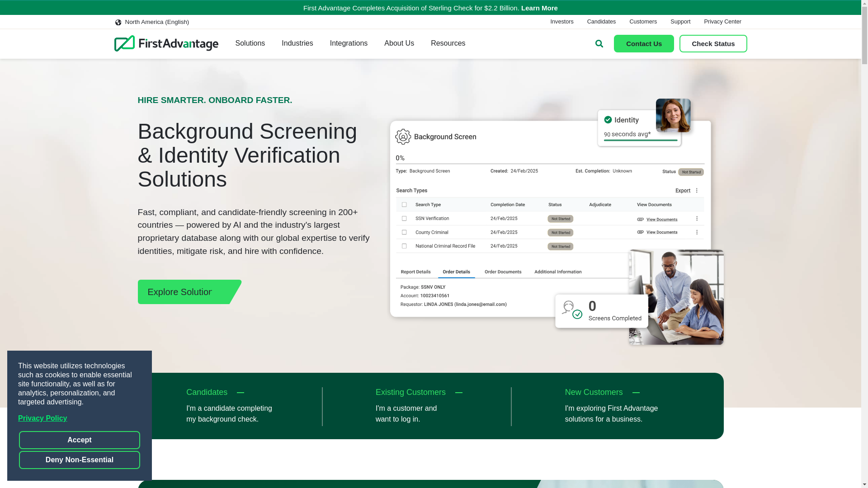The width and height of the screenshot is (868, 488).
Task: Click dash icon beside Existing Customers heading
Action: pos(459,393)
